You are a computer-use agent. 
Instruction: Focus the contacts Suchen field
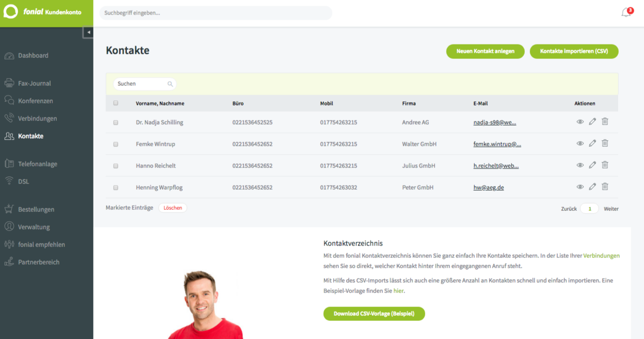tap(144, 84)
